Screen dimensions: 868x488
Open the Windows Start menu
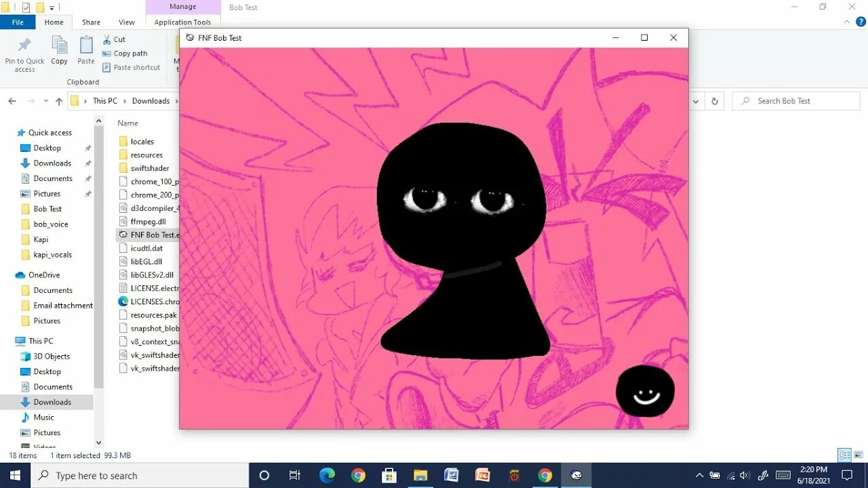(x=16, y=475)
